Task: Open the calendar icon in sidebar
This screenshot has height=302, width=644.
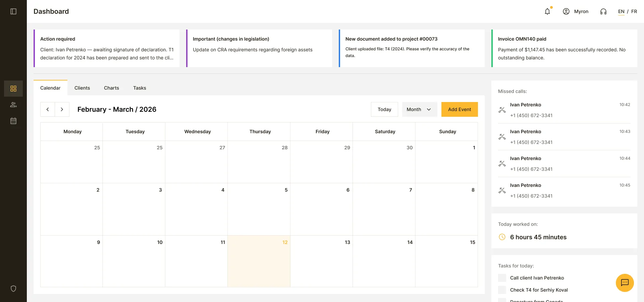Action: (x=13, y=121)
